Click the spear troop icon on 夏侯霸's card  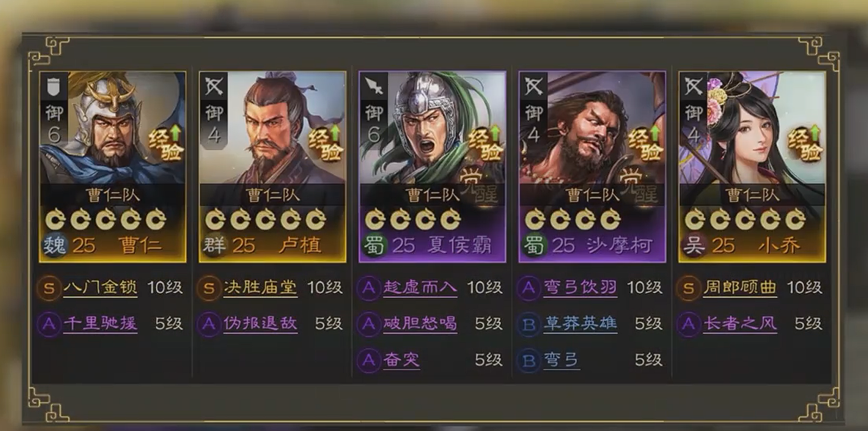point(374,86)
